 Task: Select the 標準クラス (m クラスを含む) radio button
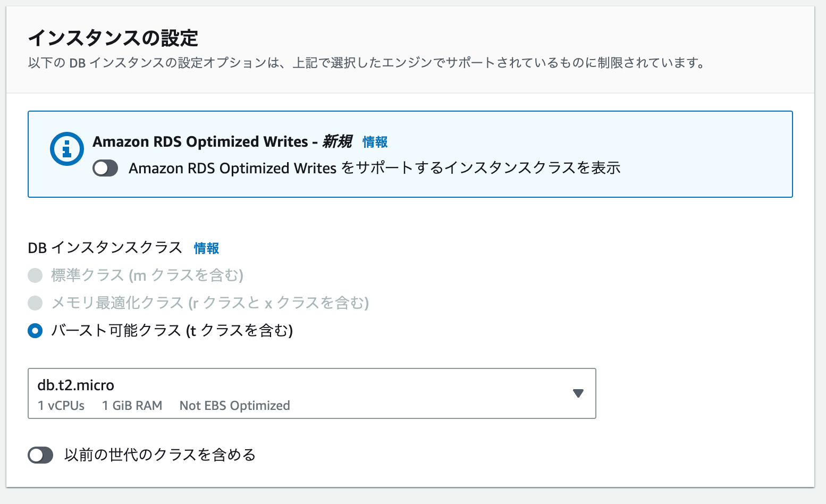click(x=35, y=275)
